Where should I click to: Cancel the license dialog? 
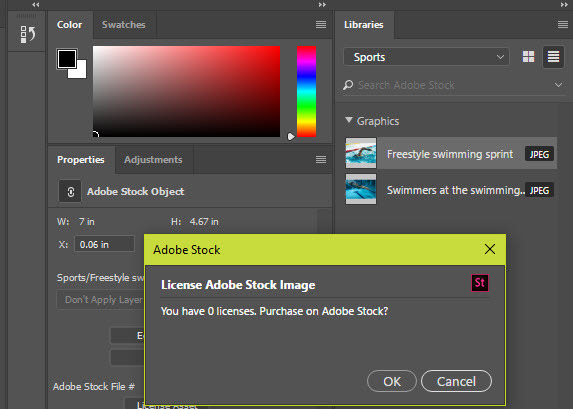456,381
